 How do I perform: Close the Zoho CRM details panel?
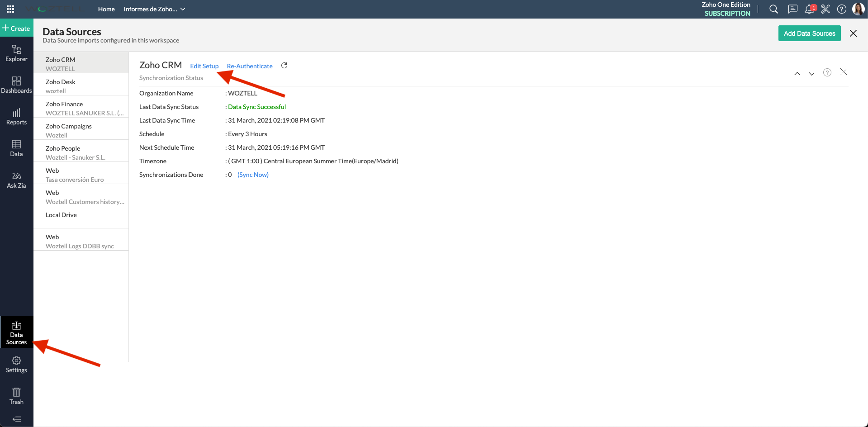tap(844, 72)
